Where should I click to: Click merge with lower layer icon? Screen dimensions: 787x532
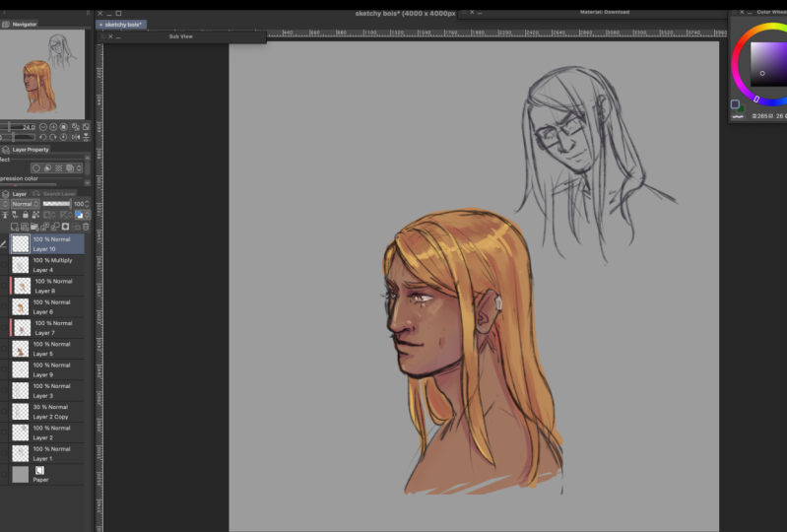click(55, 227)
